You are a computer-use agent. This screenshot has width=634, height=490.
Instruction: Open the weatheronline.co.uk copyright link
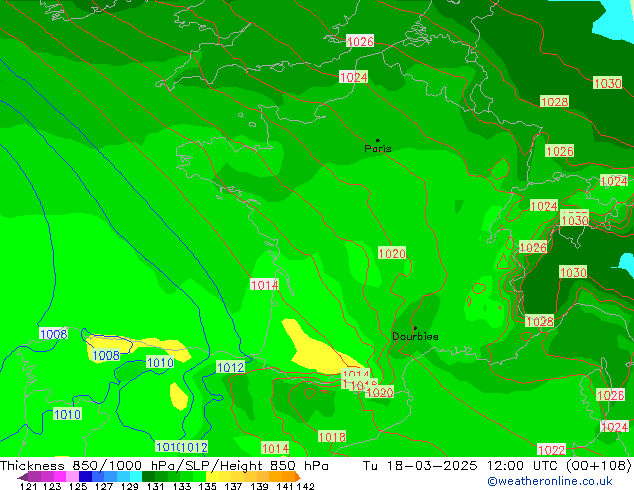[x=549, y=481]
